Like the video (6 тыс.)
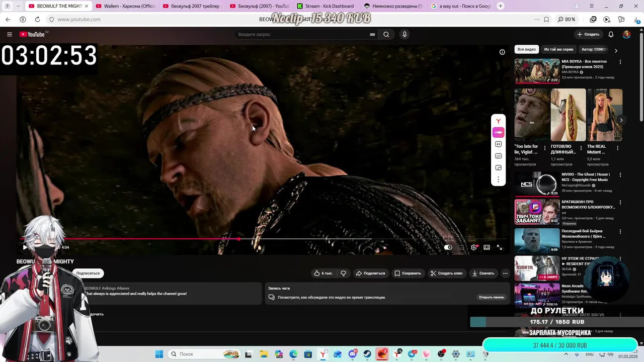The image size is (644, 362). pyautogui.click(x=323, y=273)
